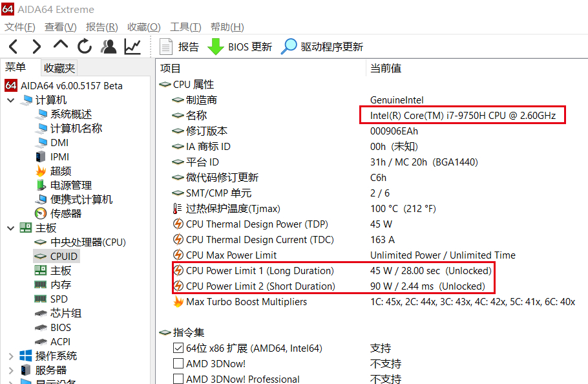Expand the 服务器 tree node
This screenshot has height=384, width=588.
pyautogui.click(x=11, y=370)
